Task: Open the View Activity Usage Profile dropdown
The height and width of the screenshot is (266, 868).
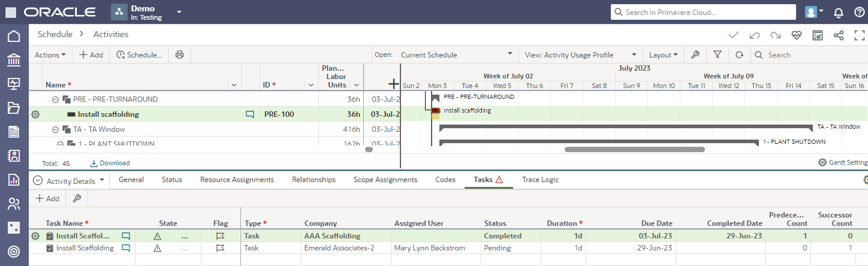Action: point(580,55)
